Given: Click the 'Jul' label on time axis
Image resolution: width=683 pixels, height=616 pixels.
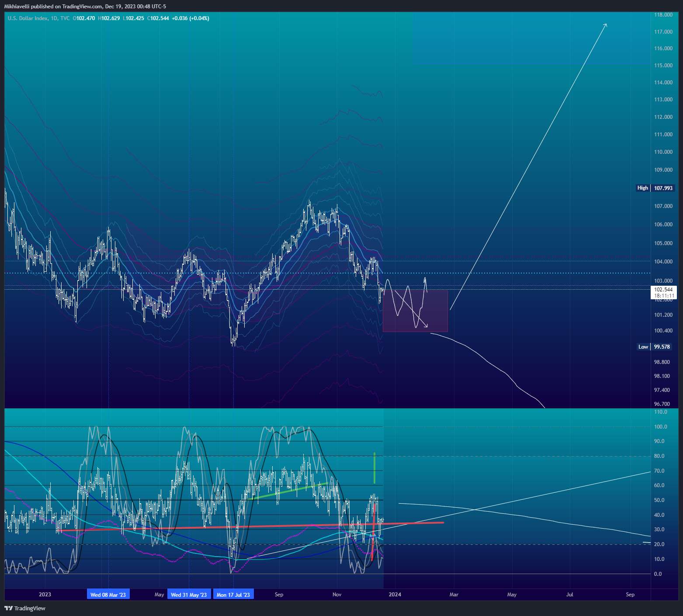Looking at the screenshot, I should (x=570, y=595).
